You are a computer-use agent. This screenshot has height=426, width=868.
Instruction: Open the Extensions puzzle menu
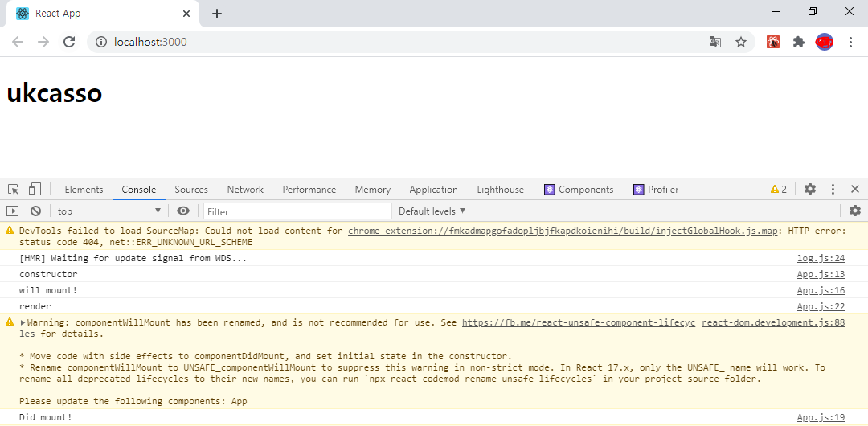(x=798, y=42)
